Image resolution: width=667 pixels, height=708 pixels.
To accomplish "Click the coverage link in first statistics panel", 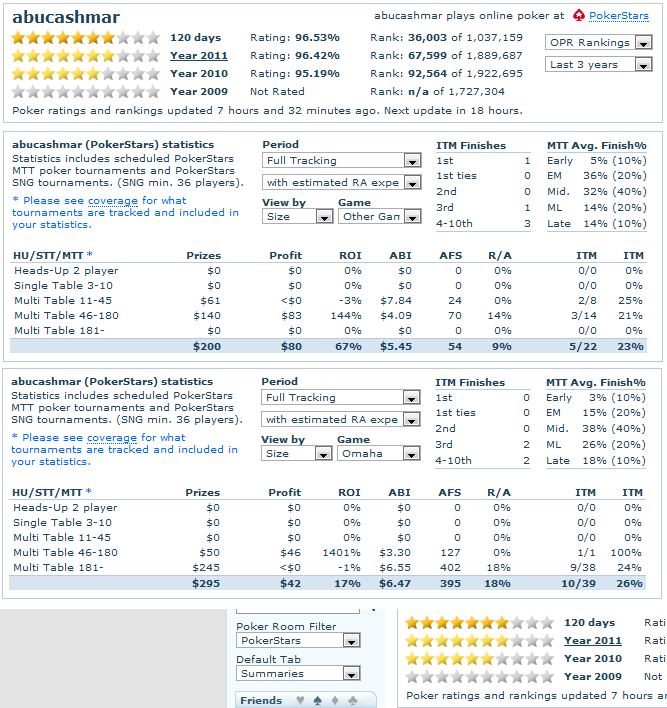I will [113, 200].
